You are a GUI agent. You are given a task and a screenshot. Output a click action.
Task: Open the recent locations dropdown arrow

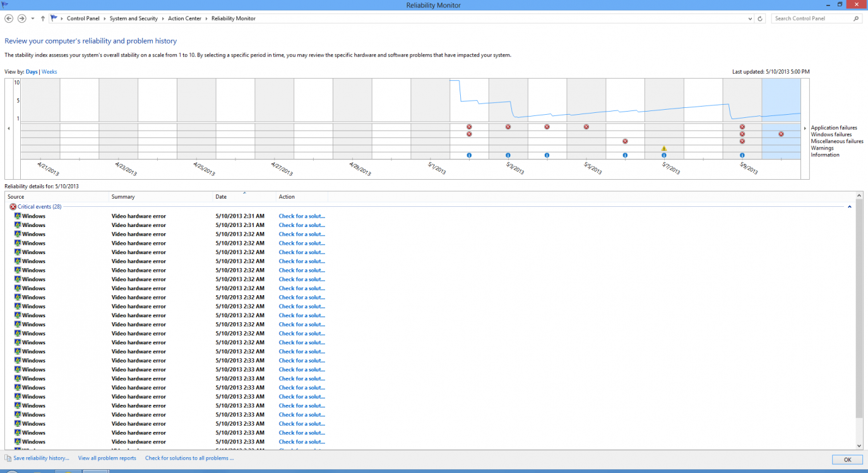click(33, 18)
